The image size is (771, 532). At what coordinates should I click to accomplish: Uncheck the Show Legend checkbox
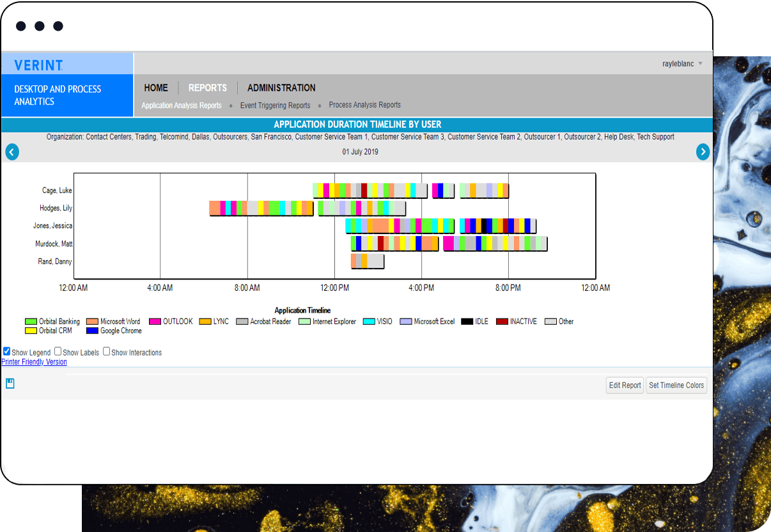pyautogui.click(x=7, y=352)
